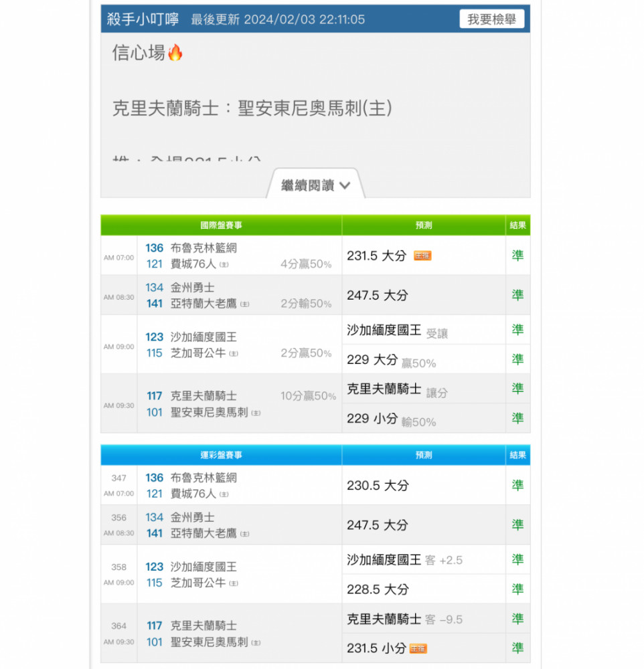Click the 231.5 小分 prediction

(x=376, y=648)
